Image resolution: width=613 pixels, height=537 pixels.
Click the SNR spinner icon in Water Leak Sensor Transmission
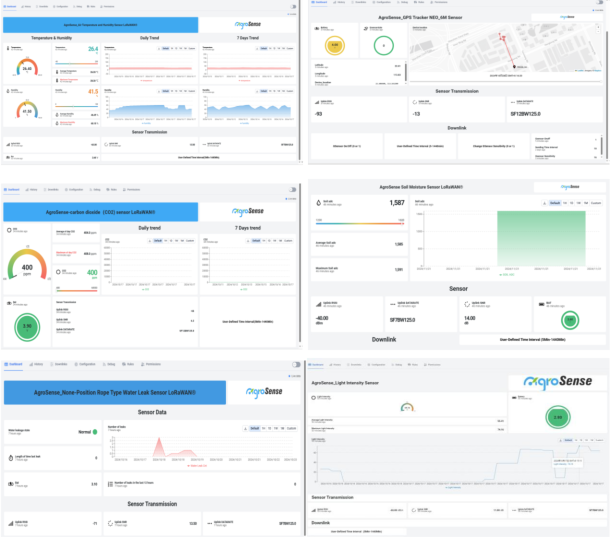click(110, 523)
